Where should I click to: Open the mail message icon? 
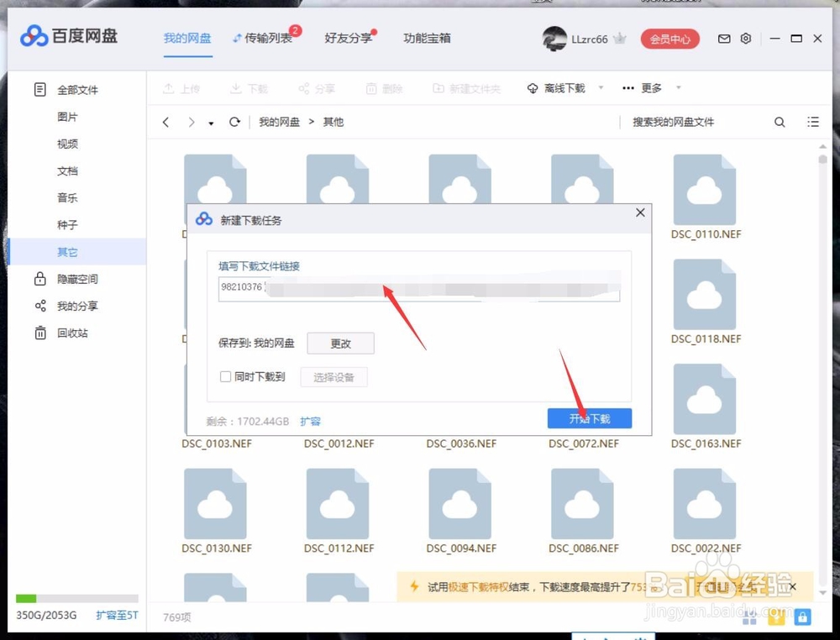(x=724, y=39)
